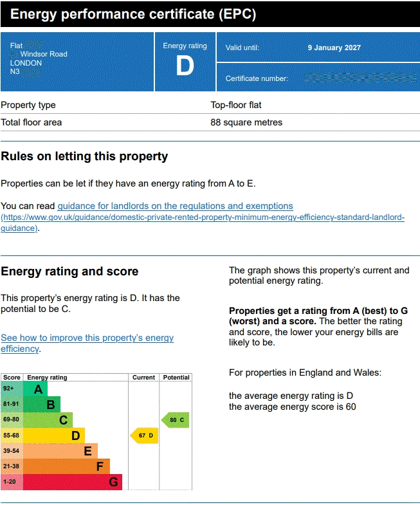Click the 92+ score cell
420x505 pixels.
click(x=12, y=389)
